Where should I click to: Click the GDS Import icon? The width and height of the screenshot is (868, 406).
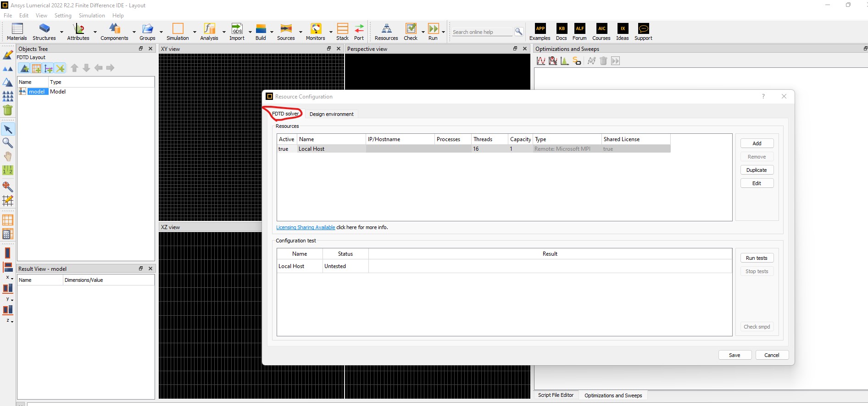pyautogui.click(x=237, y=29)
